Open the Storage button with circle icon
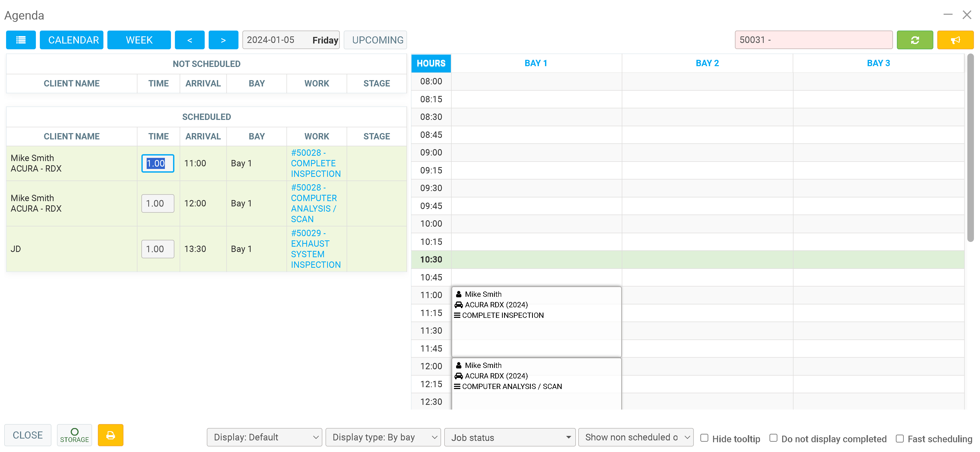 coord(74,435)
